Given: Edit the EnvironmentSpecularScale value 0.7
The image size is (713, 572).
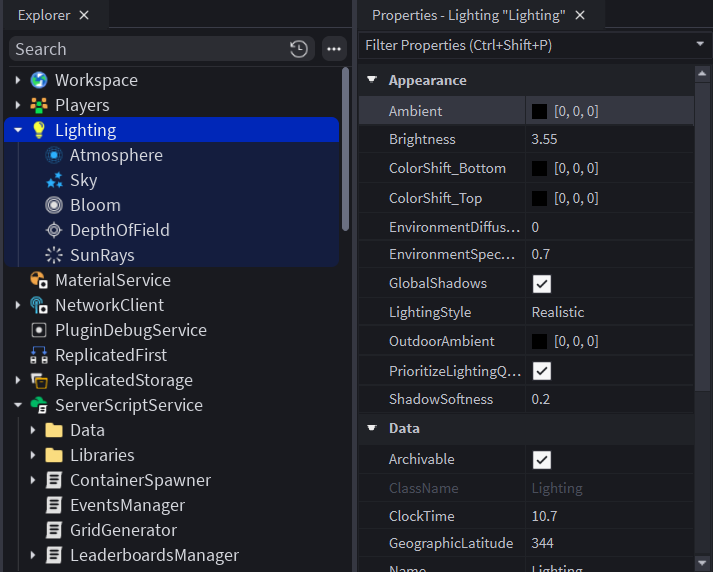Looking at the screenshot, I should click(x=609, y=254).
